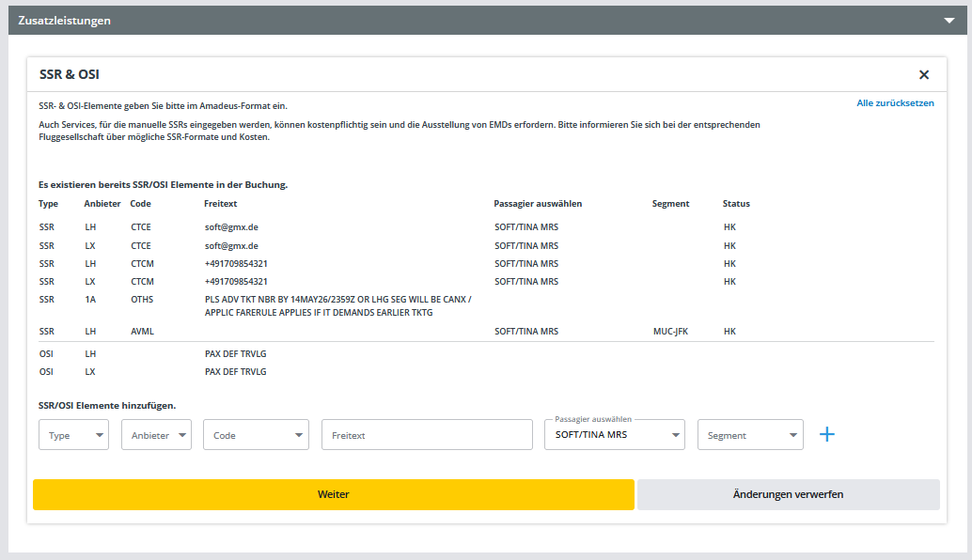Click the Alle zurücksetzen link
The height and width of the screenshot is (560, 972).
coord(895,103)
